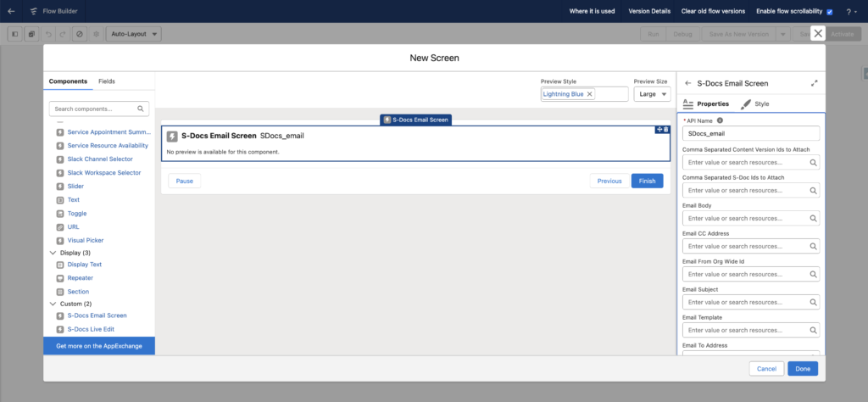Click the Email CC Address input field
868x402 pixels.
click(x=751, y=246)
